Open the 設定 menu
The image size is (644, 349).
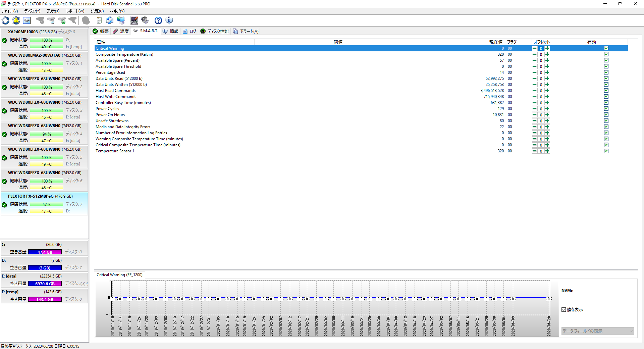point(97,11)
